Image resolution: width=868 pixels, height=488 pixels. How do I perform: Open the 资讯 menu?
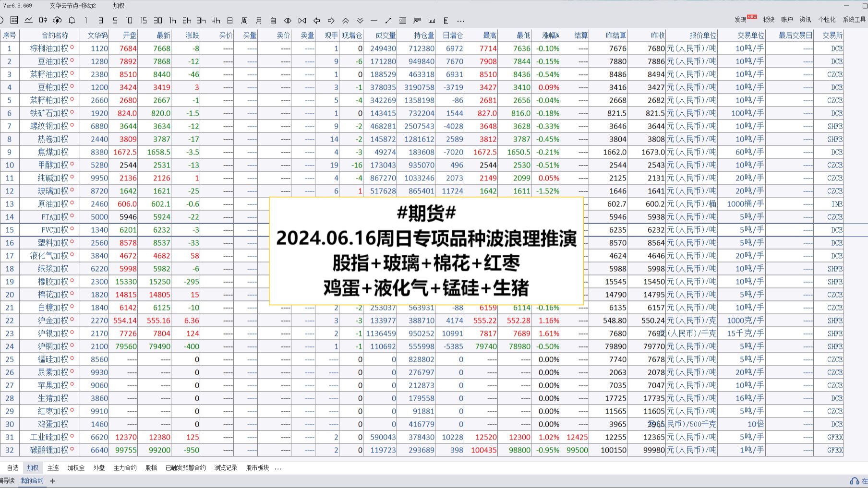[805, 20]
